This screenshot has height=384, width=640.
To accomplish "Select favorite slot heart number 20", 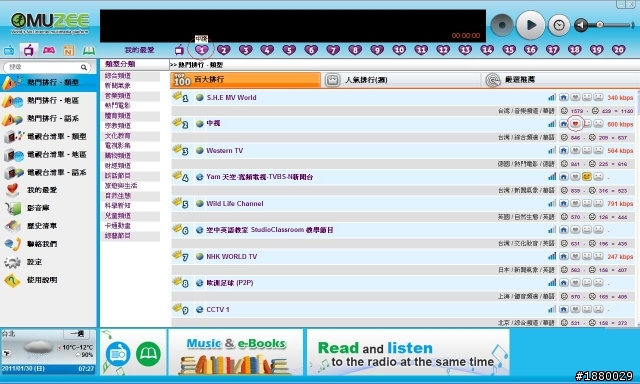I will pos(618,50).
